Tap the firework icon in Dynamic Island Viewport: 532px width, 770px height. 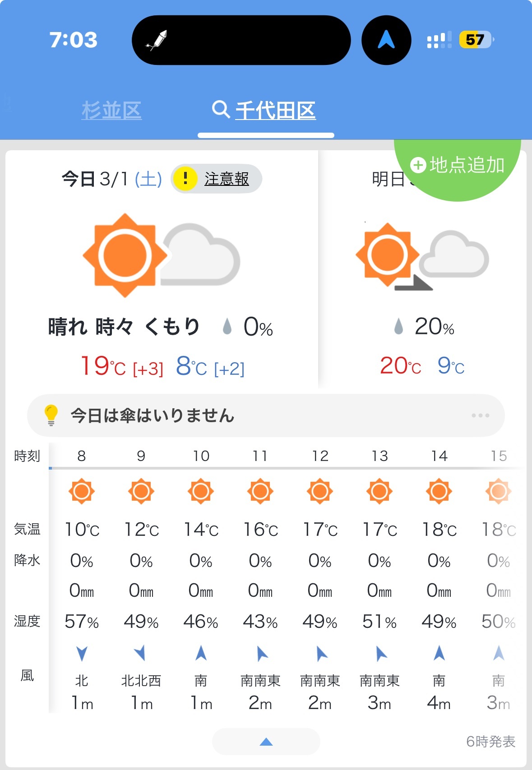pos(157,41)
